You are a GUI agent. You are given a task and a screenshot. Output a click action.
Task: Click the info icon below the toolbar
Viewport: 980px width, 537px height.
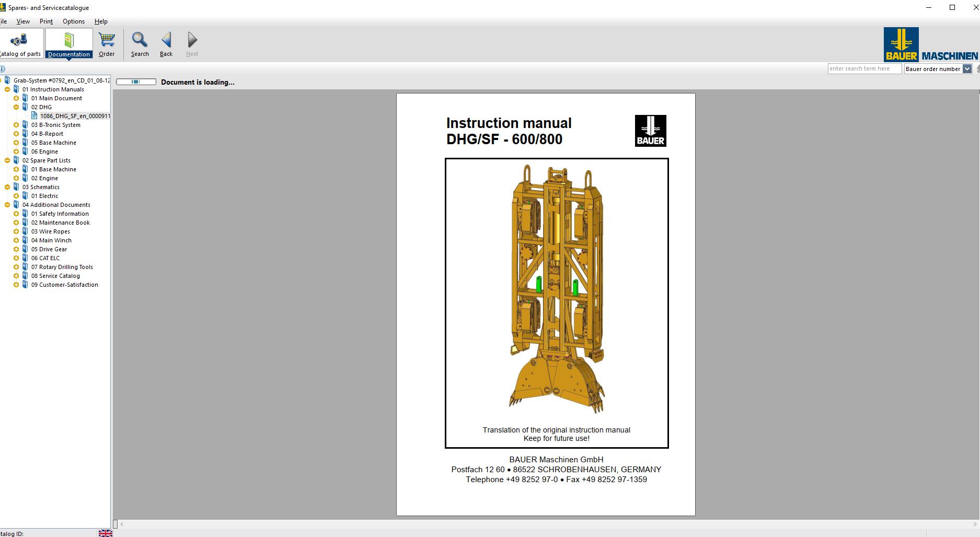tap(2, 68)
